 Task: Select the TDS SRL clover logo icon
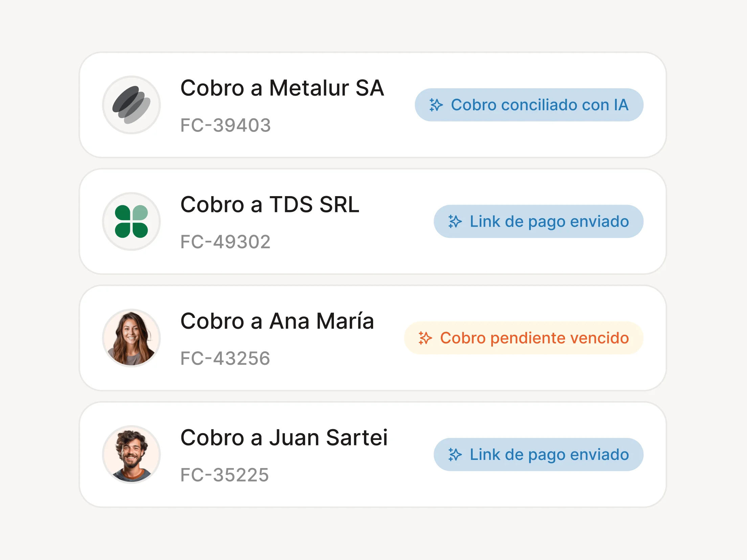[x=131, y=221]
